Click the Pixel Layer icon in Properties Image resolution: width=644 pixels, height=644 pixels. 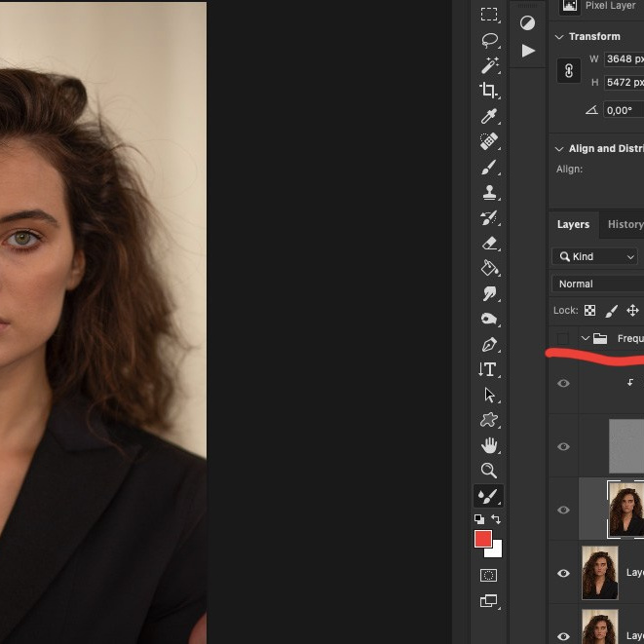pyautogui.click(x=570, y=6)
